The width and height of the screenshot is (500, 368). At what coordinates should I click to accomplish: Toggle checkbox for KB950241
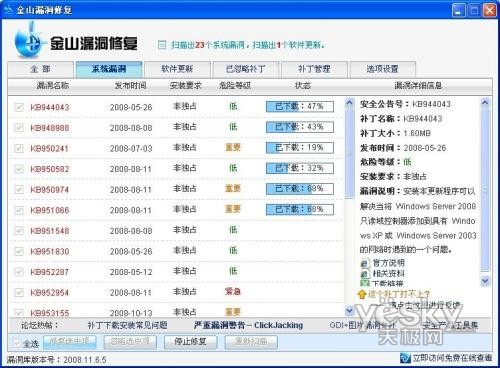(x=19, y=148)
